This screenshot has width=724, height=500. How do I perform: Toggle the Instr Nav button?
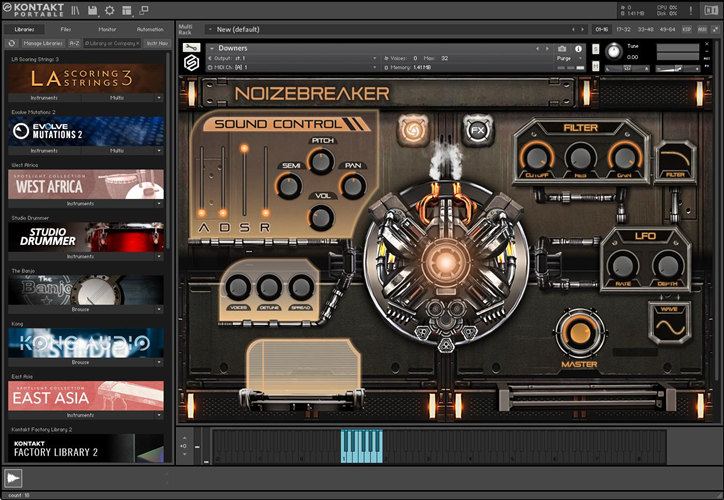[157, 44]
